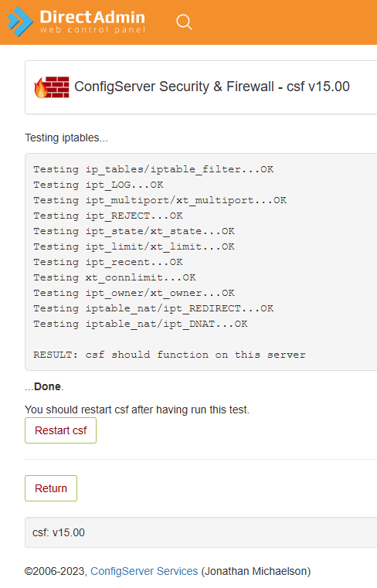The height and width of the screenshot is (588, 377).
Task: Click the iptable_nat/ipt_DNAT line
Action: click(141, 324)
